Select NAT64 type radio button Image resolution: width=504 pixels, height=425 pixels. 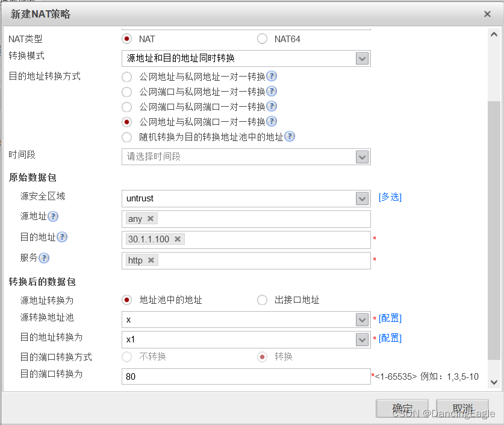coord(262,39)
